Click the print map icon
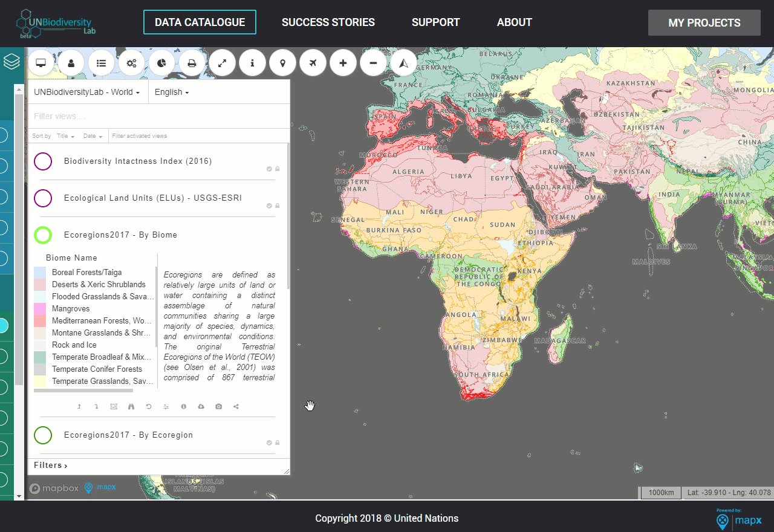774x532 pixels. click(192, 63)
